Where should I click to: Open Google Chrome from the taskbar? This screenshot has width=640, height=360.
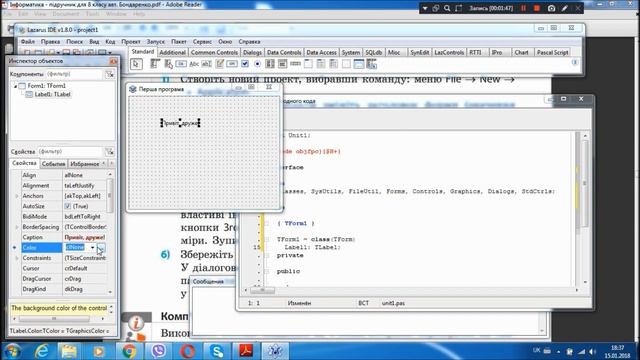[129, 351]
